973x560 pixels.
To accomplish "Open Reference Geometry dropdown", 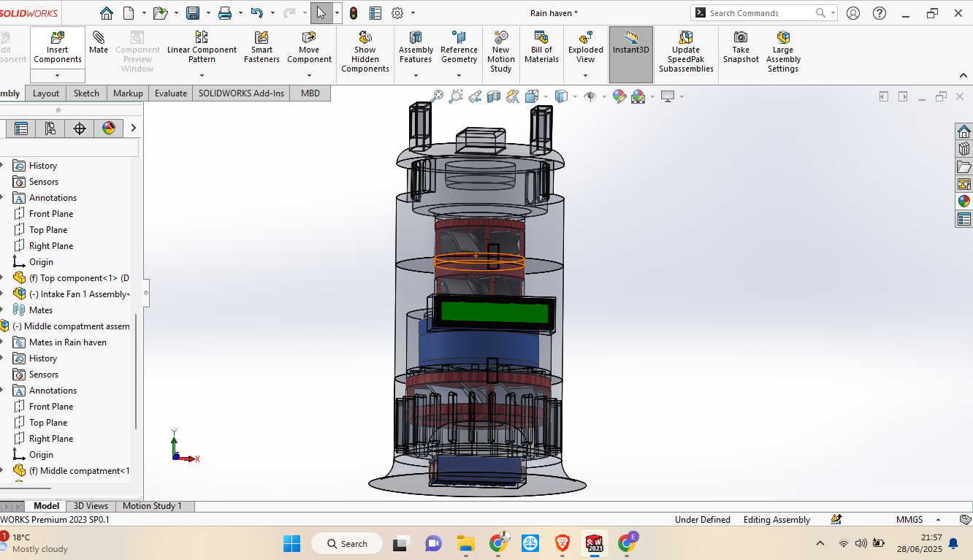I will tap(459, 75).
